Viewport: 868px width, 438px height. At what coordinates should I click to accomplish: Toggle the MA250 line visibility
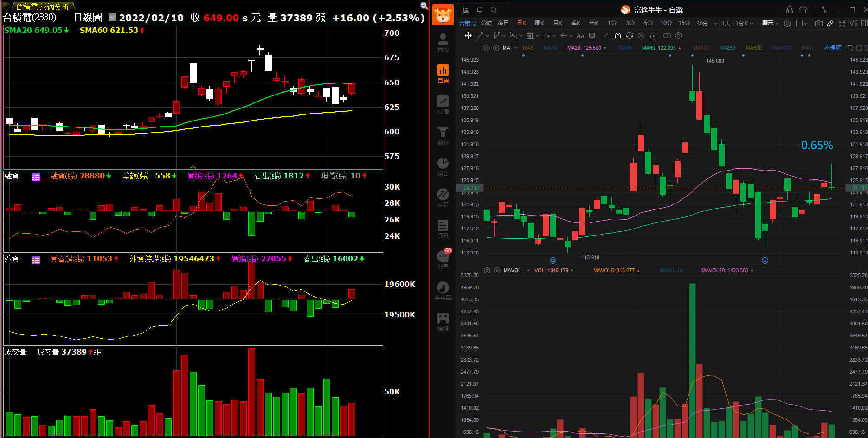coord(728,48)
